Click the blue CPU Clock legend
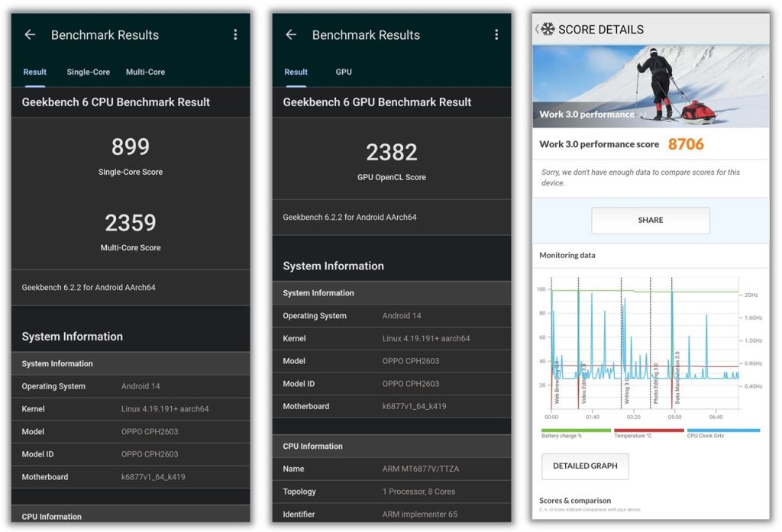Image resolution: width=782 pixels, height=532 pixels. pos(722,431)
